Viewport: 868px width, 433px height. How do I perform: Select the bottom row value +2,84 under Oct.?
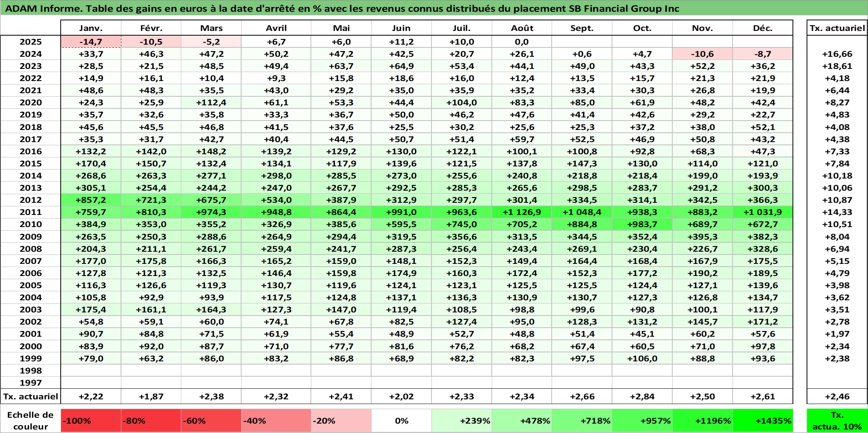click(642, 397)
